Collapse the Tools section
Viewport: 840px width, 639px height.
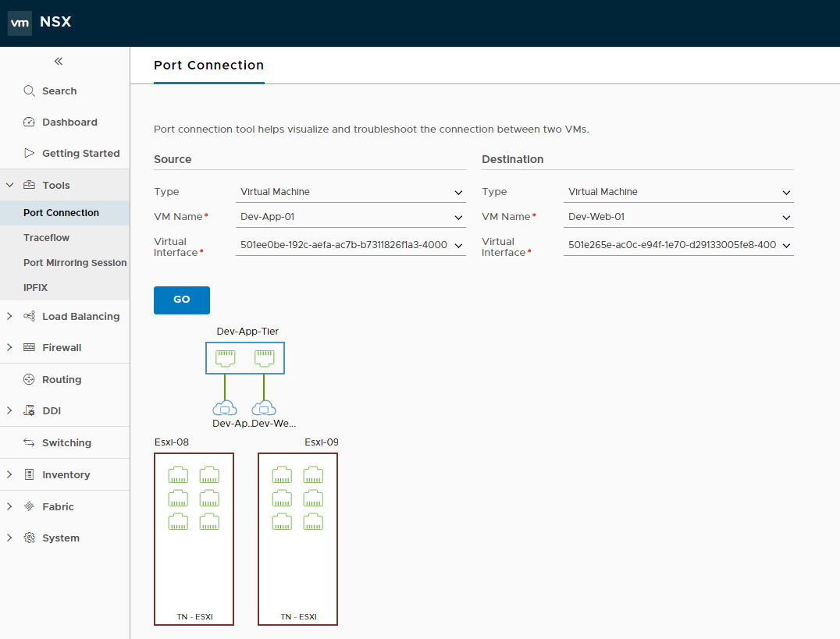click(x=9, y=186)
